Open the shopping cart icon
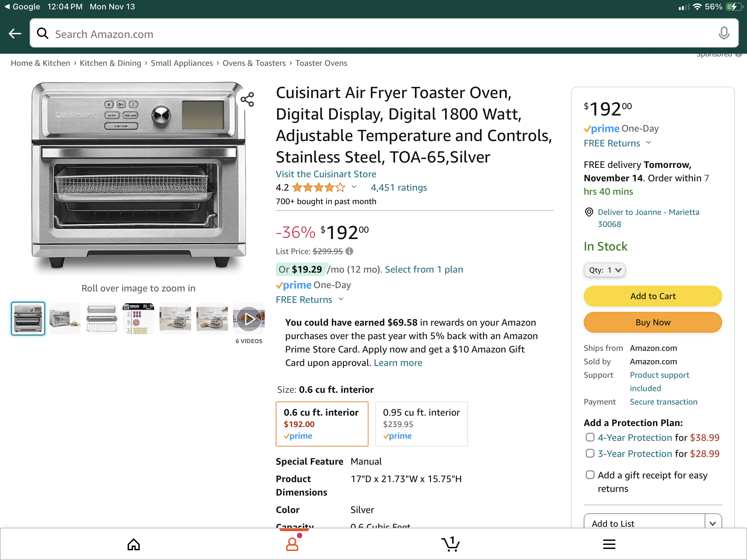This screenshot has width=747, height=560. coord(450,544)
